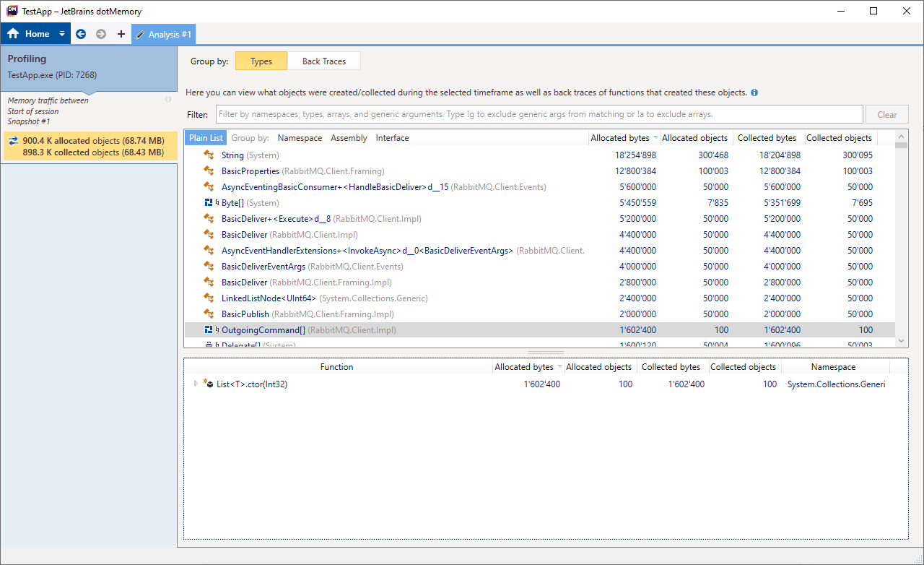Group by Types toggle button
This screenshot has width=924, height=565.
261,61
